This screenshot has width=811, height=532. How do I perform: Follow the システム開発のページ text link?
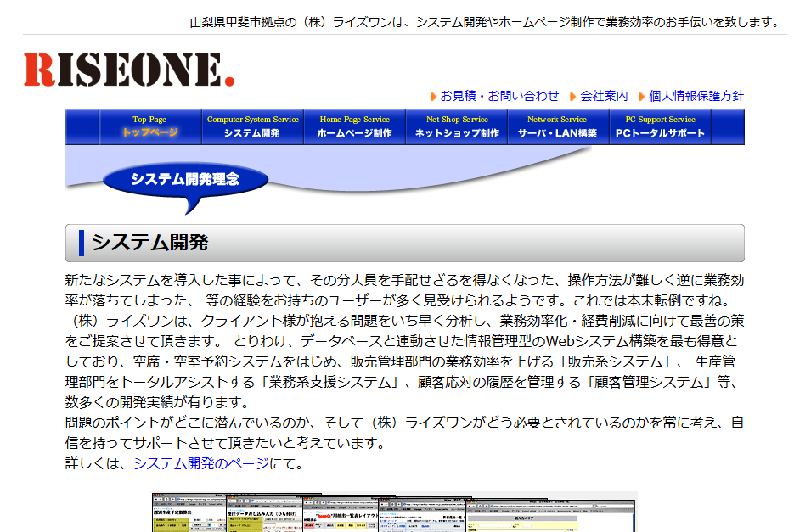tap(200, 463)
